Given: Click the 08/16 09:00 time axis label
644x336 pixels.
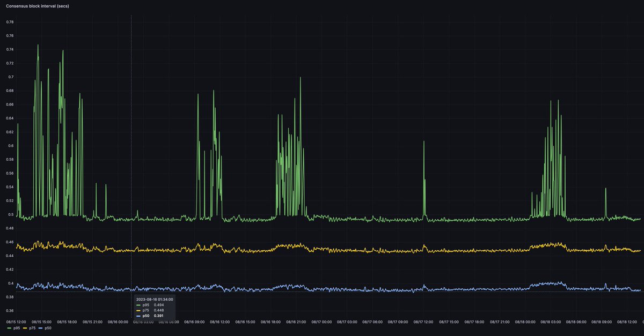Looking at the screenshot, I should click(x=194, y=322).
